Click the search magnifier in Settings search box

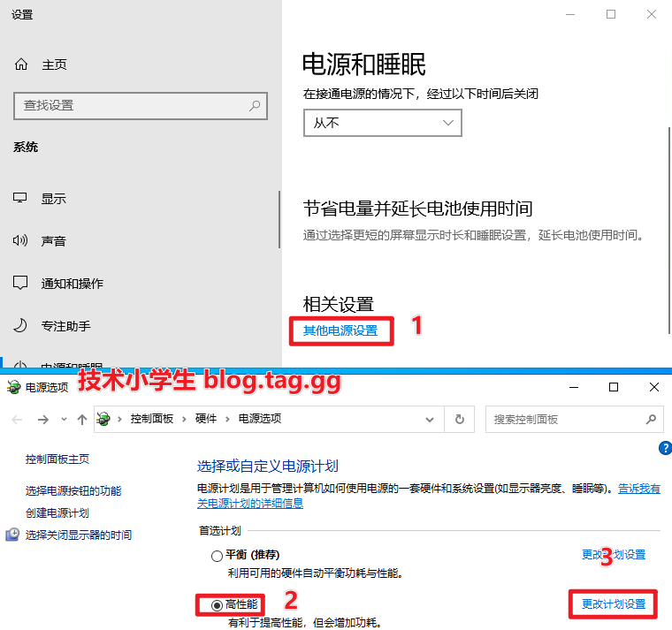(x=255, y=106)
